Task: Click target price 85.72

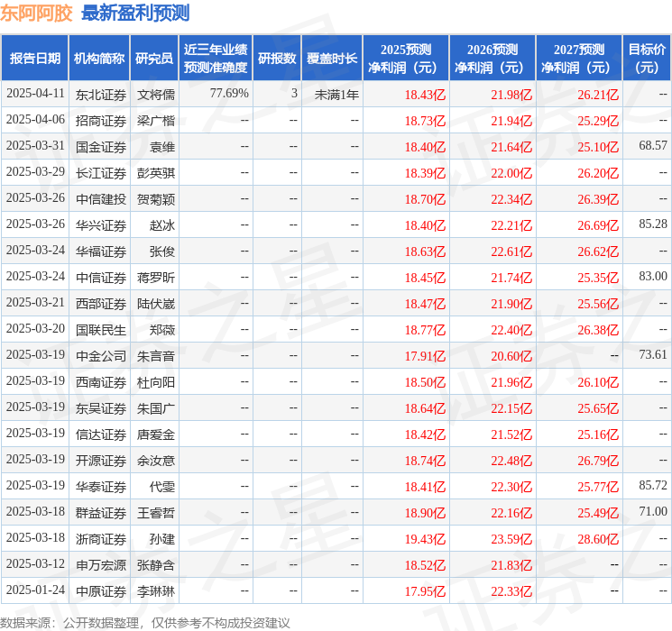Action: (653, 485)
